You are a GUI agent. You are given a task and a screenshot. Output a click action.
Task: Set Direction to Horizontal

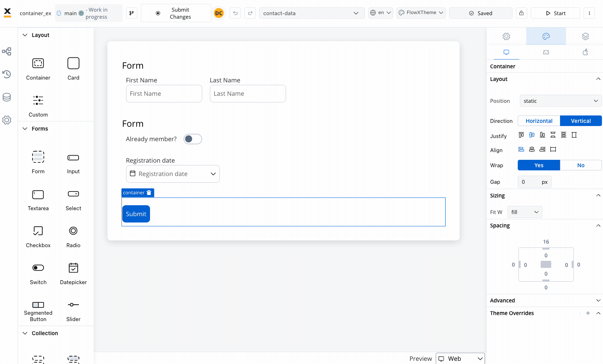(539, 121)
